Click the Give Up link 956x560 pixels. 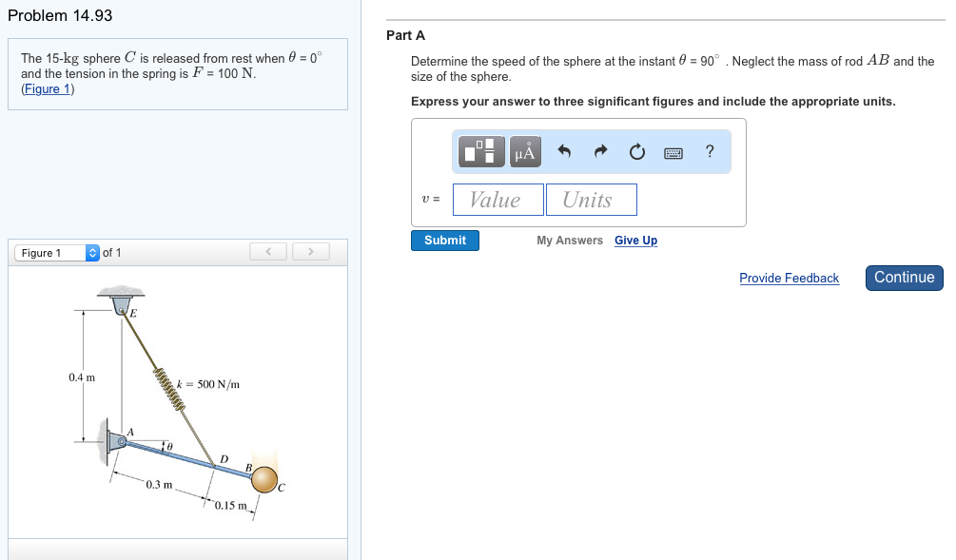click(x=635, y=241)
